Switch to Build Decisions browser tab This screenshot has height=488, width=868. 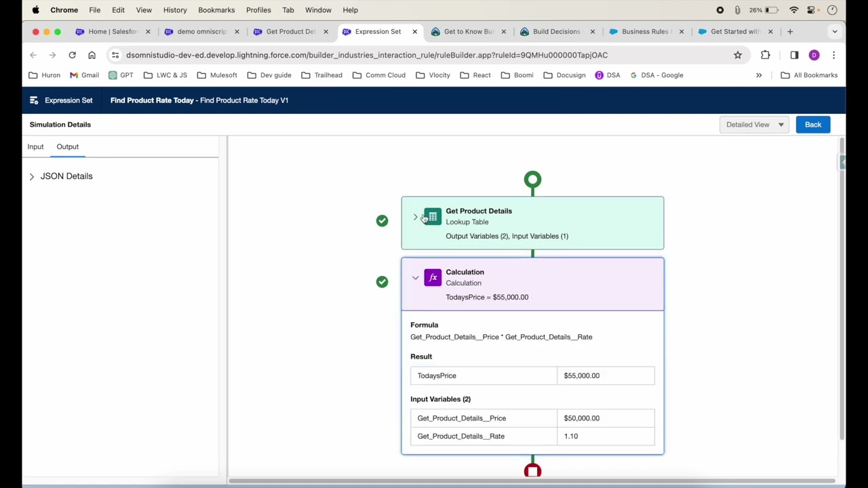[556, 31]
